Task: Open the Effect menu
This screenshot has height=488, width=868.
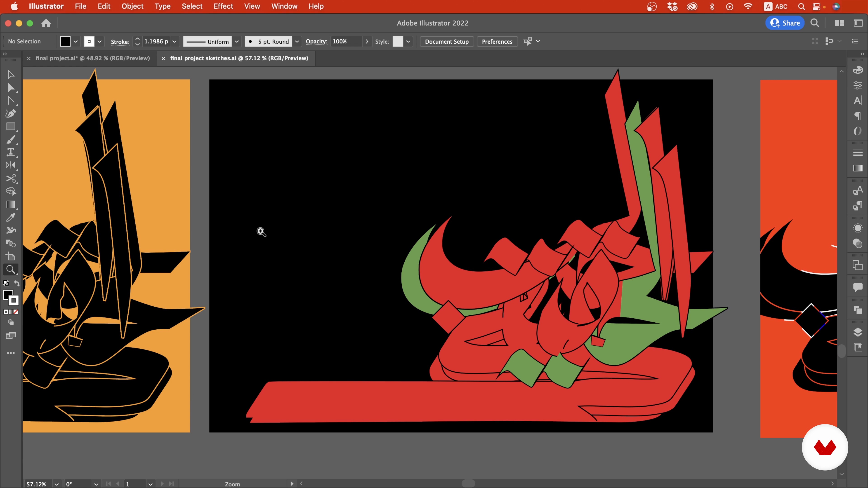Action: click(223, 6)
